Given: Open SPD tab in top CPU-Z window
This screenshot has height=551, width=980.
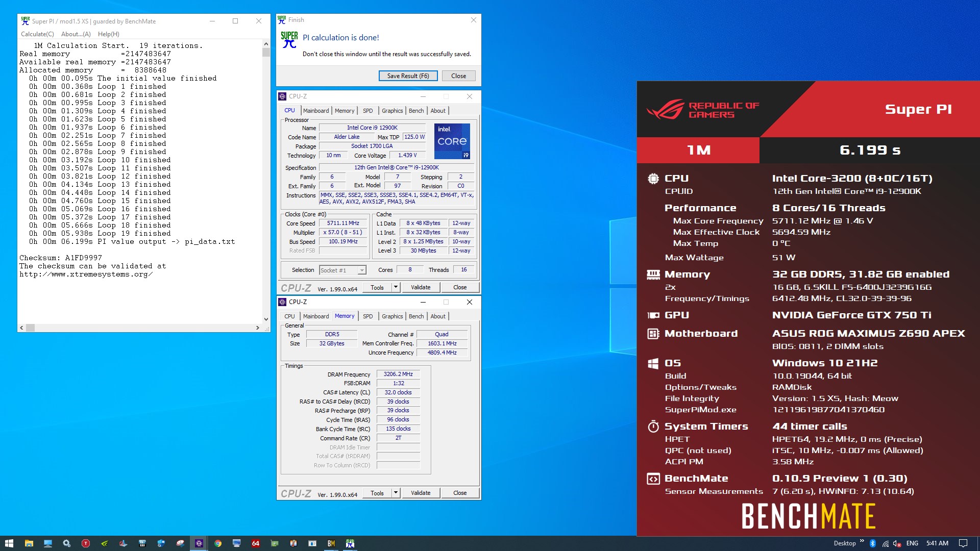Looking at the screenshot, I should pyautogui.click(x=368, y=111).
